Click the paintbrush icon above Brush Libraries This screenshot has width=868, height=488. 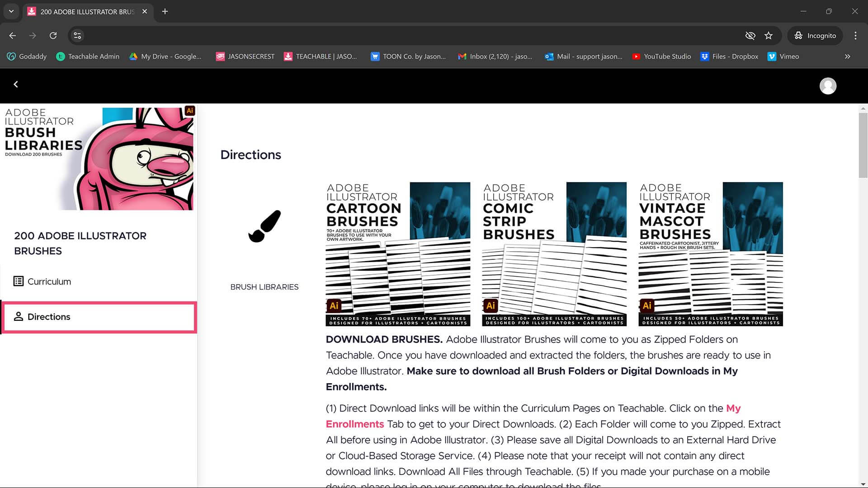click(264, 226)
